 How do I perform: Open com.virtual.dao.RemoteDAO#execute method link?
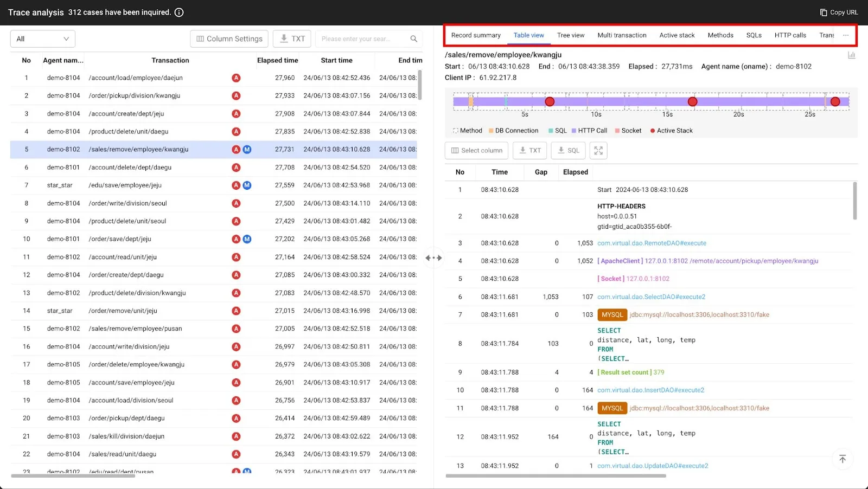[x=652, y=243]
